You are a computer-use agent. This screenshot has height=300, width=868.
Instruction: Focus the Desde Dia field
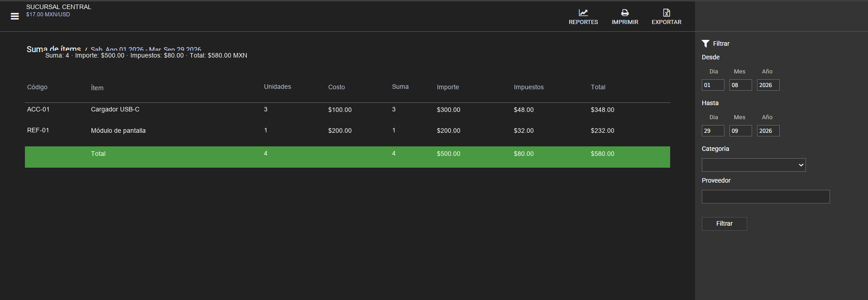(x=713, y=85)
